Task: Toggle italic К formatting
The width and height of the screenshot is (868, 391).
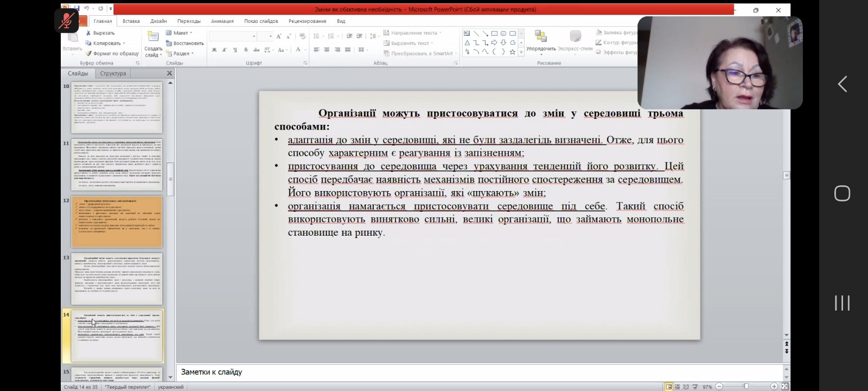Action: click(225, 50)
